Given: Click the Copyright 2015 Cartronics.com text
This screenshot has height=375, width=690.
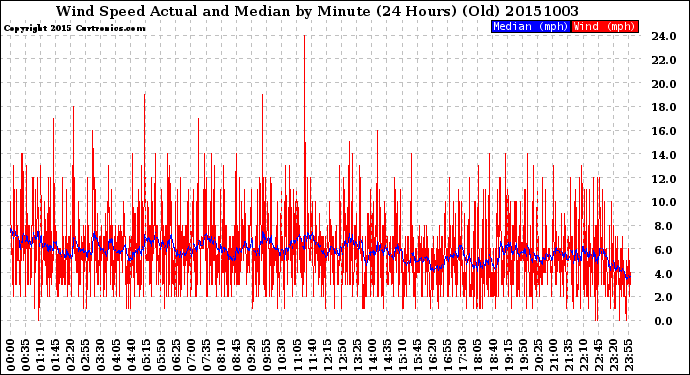Looking at the screenshot, I should pos(74,28).
